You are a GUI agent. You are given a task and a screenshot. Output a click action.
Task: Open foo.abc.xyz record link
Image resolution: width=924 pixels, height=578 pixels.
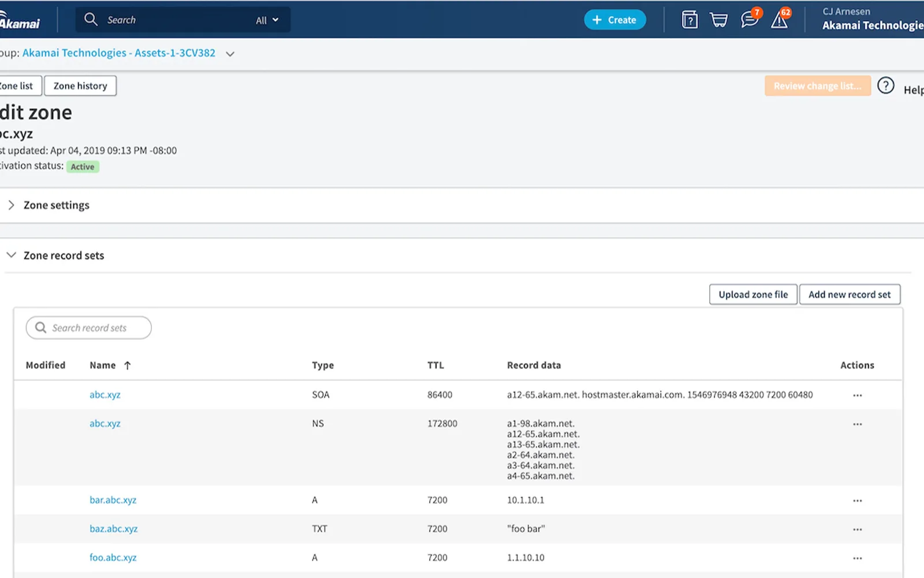pyautogui.click(x=113, y=558)
